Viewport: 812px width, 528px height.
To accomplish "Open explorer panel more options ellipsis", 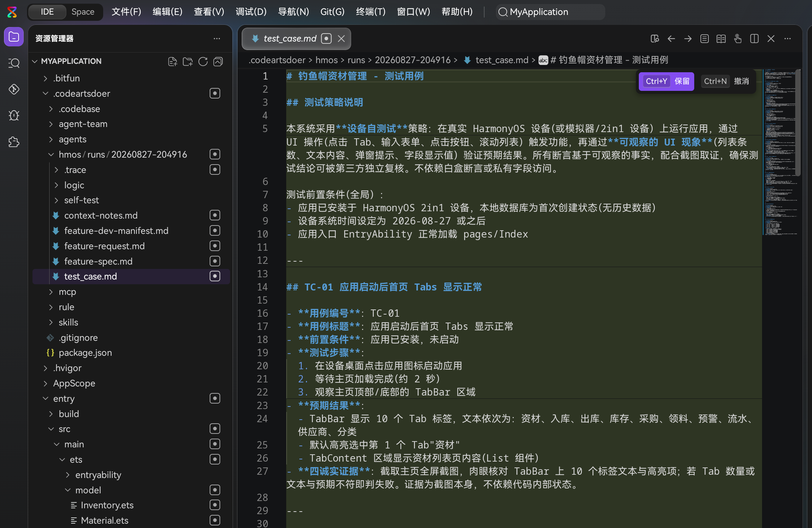I will (x=217, y=38).
